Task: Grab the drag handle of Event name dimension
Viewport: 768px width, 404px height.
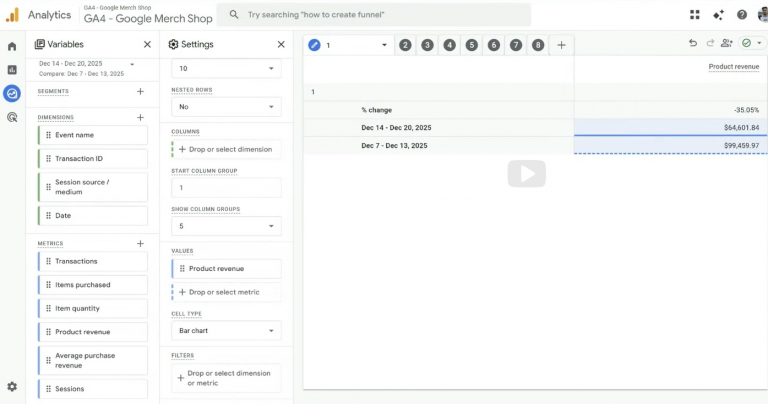Action: coord(48,135)
